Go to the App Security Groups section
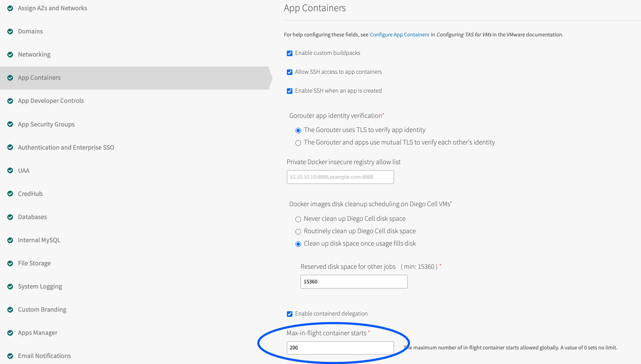The height and width of the screenshot is (364, 641). point(46,124)
